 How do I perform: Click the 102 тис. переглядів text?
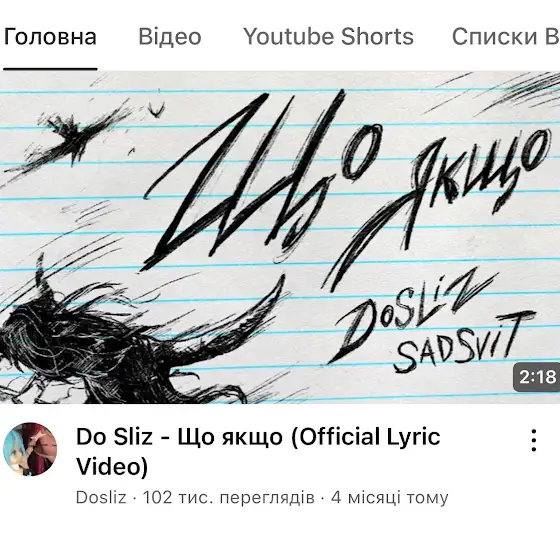tap(229, 497)
